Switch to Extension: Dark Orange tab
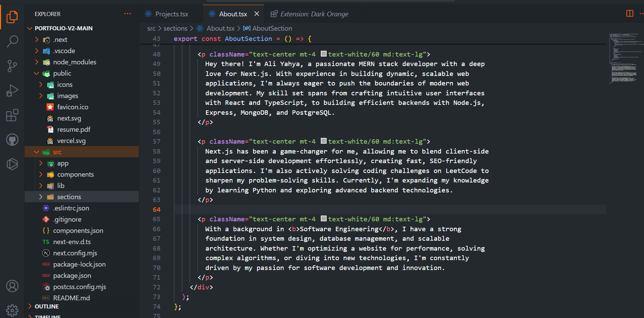Image resolution: width=644 pixels, height=318 pixels. (314, 14)
